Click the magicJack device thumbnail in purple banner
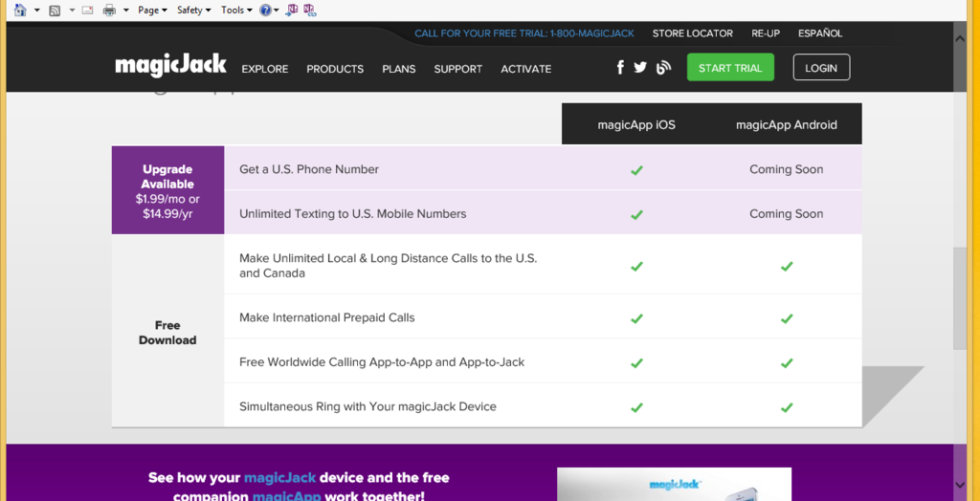 (674, 484)
